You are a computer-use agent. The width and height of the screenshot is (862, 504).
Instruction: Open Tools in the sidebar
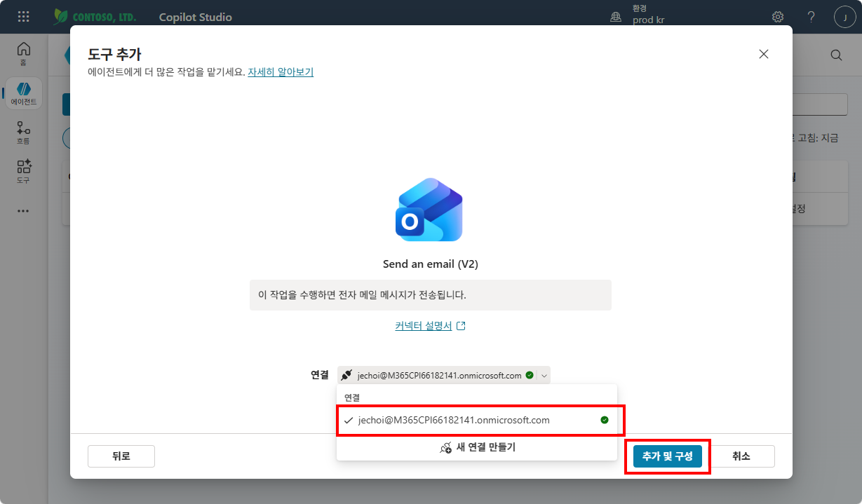[24, 172]
